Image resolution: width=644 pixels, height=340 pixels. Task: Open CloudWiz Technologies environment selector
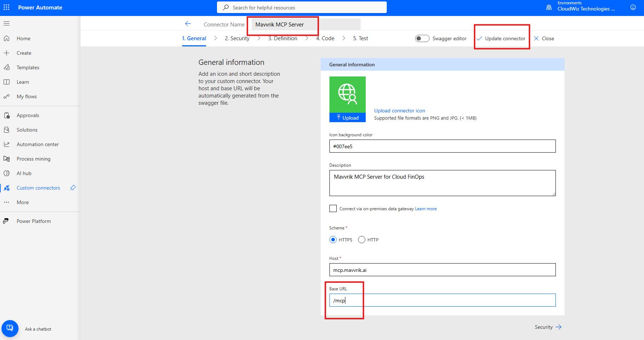[x=586, y=9]
